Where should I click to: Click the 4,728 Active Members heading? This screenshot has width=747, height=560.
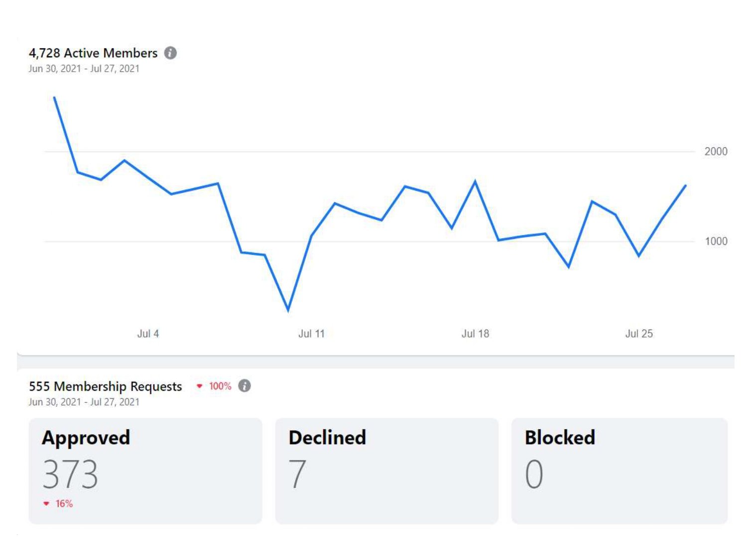93,53
